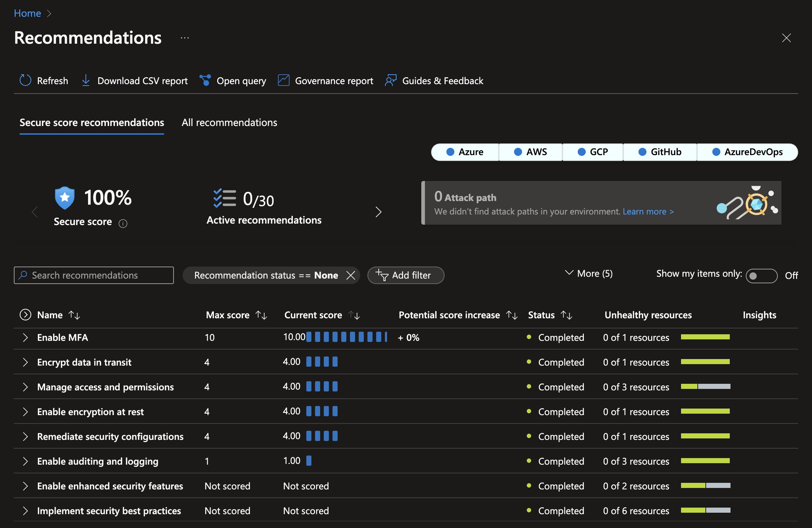Image resolution: width=812 pixels, height=528 pixels.
Task: Click the Download CSV report arrow icon
Action: tap(86, 80)
